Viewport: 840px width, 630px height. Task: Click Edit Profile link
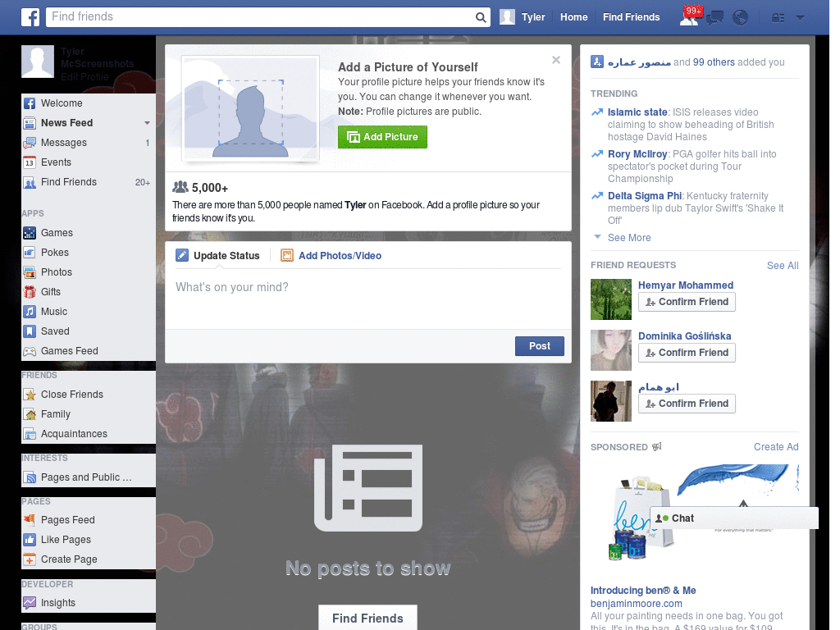[84, 76]
